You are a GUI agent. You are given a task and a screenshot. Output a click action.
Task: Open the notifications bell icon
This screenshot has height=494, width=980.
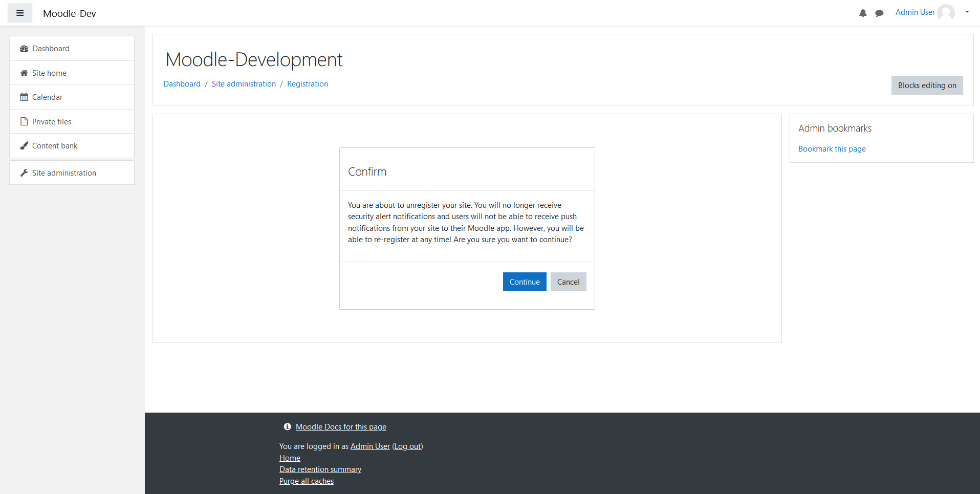pyautogui.click(x=863, y=13)
